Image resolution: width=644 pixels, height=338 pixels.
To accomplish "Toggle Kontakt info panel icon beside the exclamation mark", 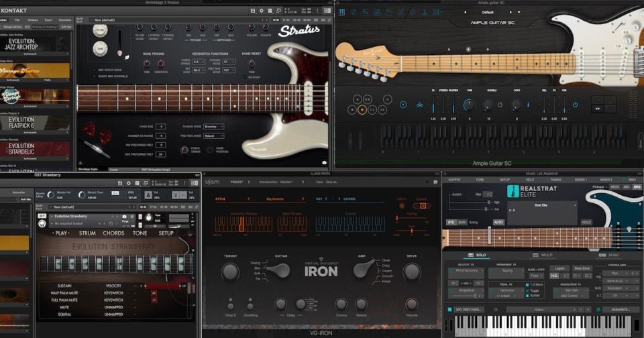I will pyautogui.click(x=327, y=11).
